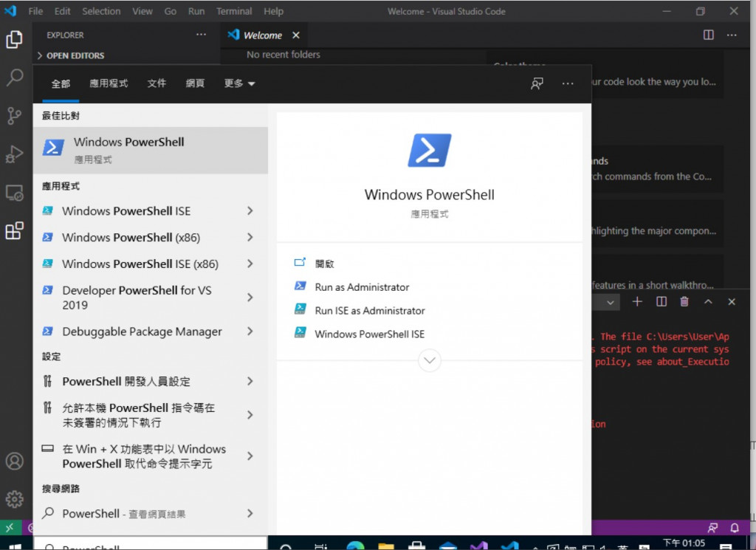Switch to the Welcome editor tab

click(x=263, y=35)
